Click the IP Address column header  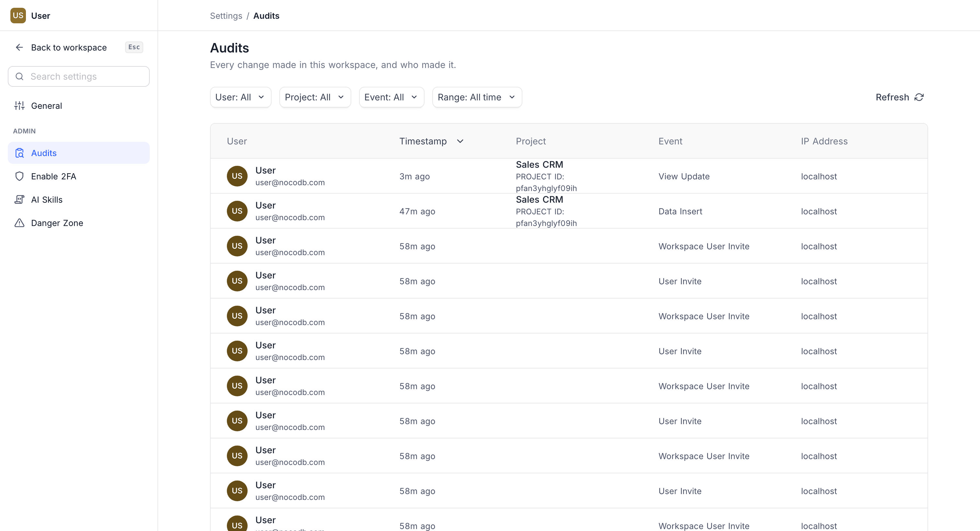tap(824, 141)
